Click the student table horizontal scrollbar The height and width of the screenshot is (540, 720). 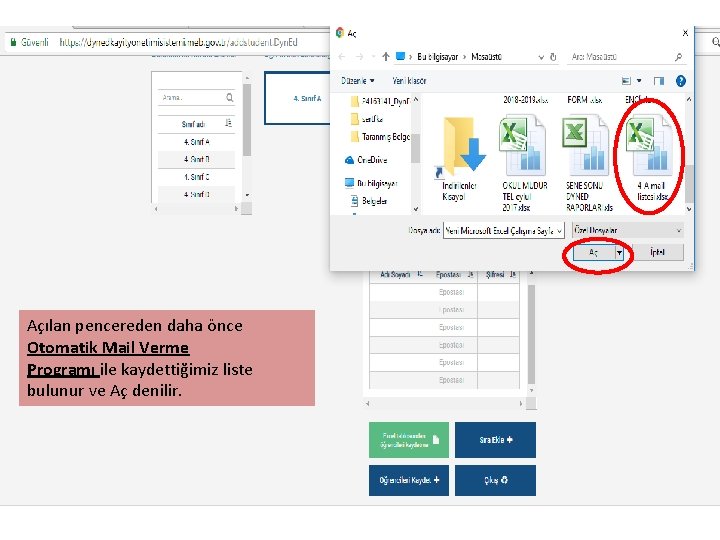[x=444, y=404]
